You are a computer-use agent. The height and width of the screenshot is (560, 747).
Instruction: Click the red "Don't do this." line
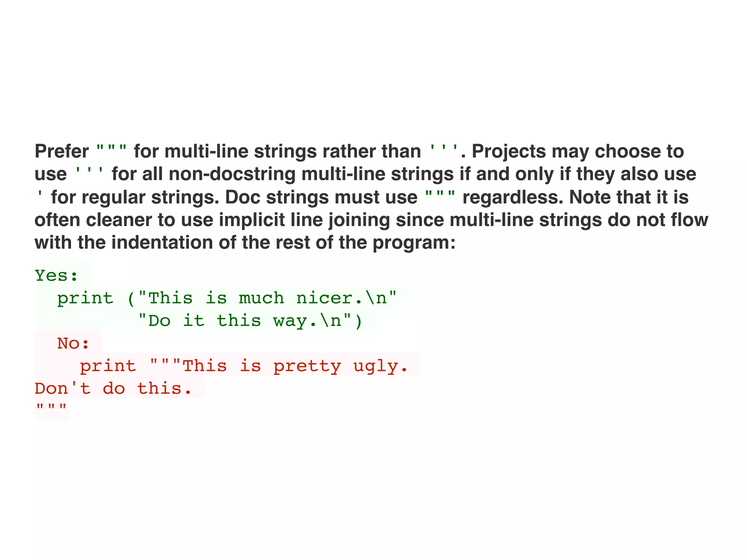tap(113, 388)
